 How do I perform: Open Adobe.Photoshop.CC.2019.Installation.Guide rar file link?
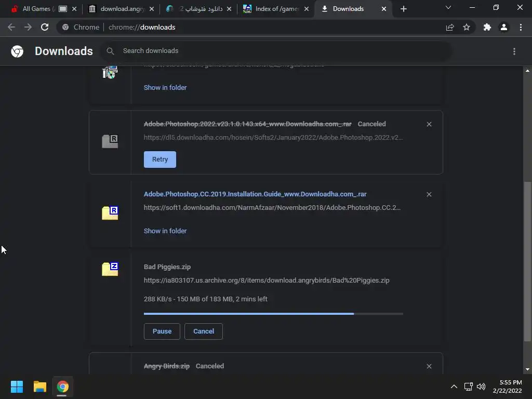(x=255, y=194)
